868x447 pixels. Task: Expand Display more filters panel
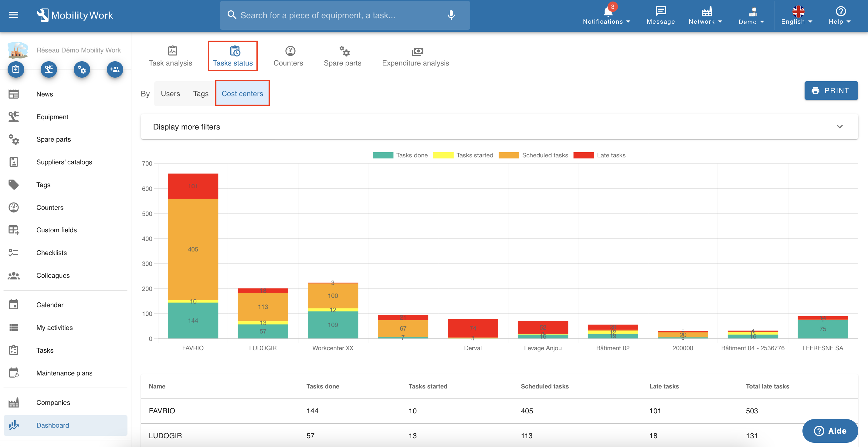(x=499, y=127)
